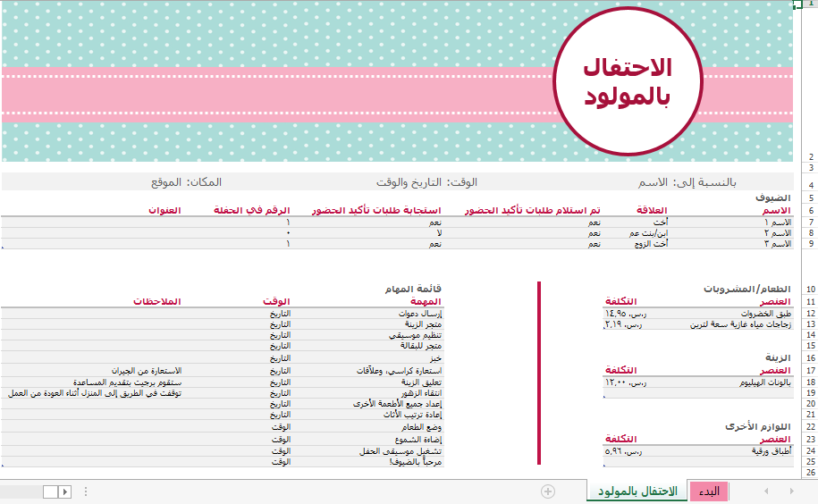This screenshot has height=504, width=818.
Task: Click the أطباق ورقية item cell
Action: point(772,451)
